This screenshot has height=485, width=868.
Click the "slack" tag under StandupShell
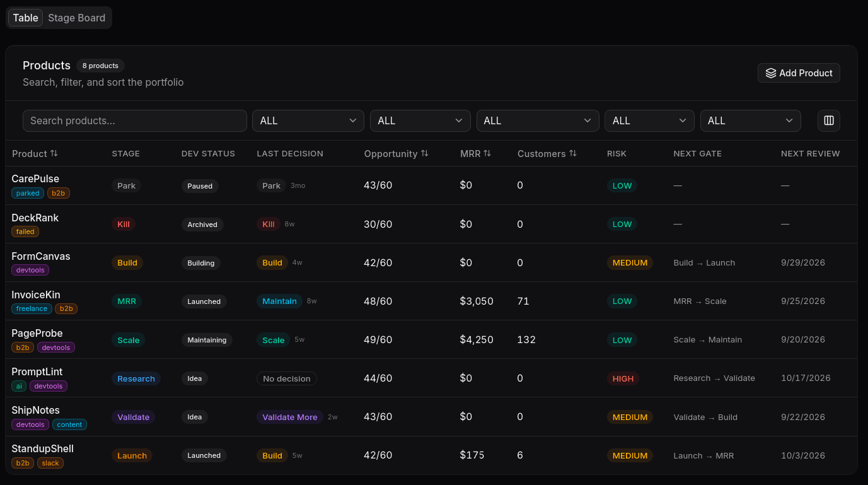(50, 463)
